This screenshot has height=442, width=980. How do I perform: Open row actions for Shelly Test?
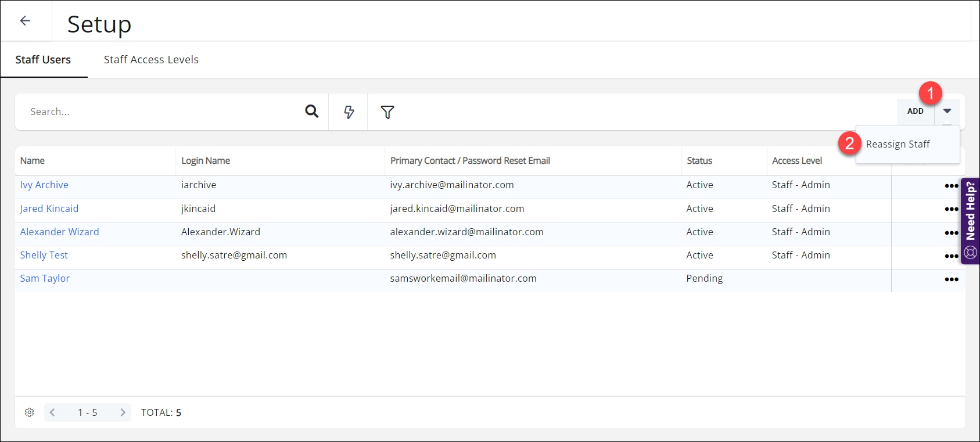(x=951, y=256)
